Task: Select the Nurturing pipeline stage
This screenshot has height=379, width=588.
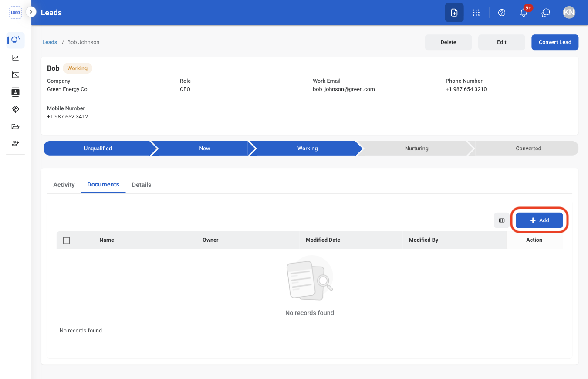Action: point(417,149)
